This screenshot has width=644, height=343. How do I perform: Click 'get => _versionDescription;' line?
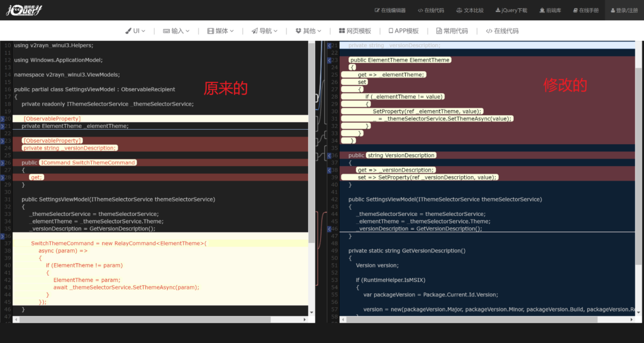pos(396,170)
